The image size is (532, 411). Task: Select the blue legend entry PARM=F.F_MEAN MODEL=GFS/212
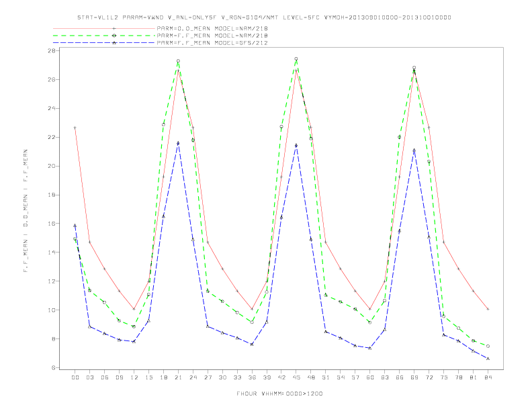point(212,43)
